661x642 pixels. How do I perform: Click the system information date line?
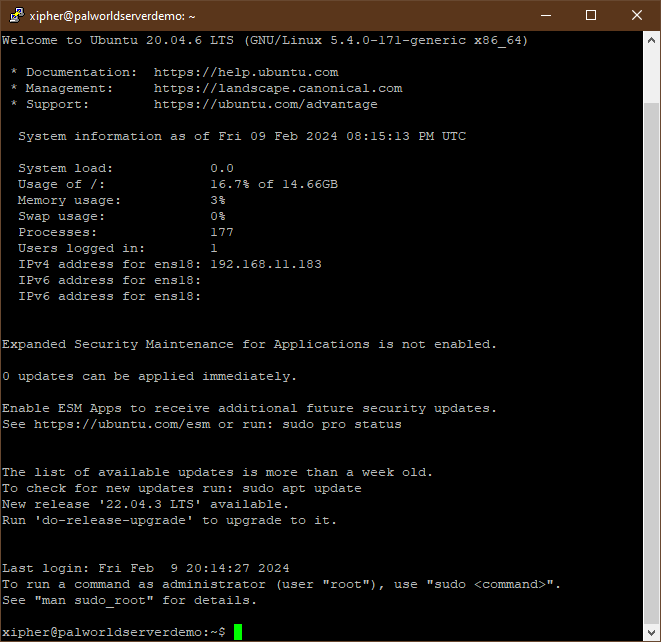click(242, 137)
